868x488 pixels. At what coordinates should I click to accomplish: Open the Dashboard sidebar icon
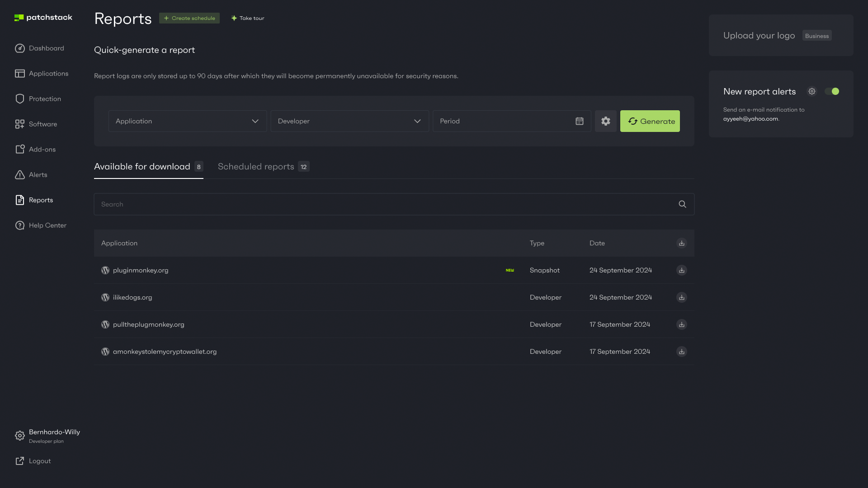[20, 48]
